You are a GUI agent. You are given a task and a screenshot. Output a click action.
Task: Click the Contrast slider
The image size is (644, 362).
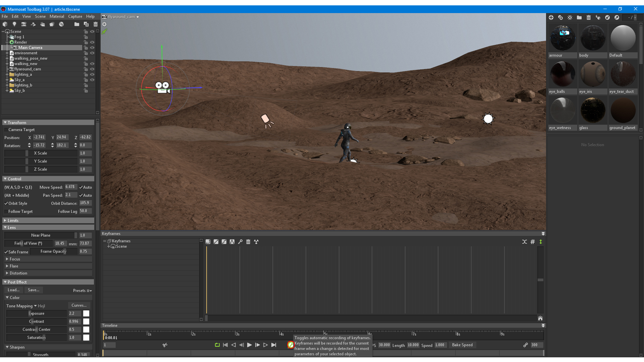36,321
